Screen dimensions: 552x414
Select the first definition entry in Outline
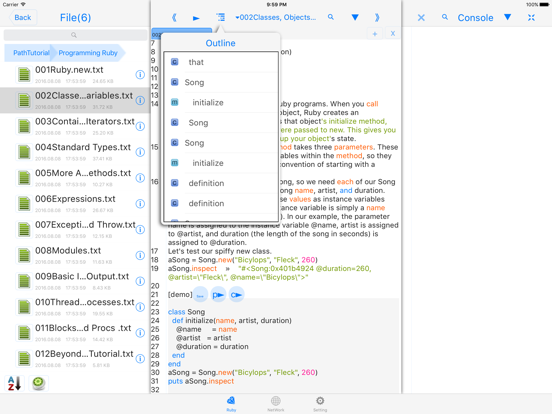221,183
